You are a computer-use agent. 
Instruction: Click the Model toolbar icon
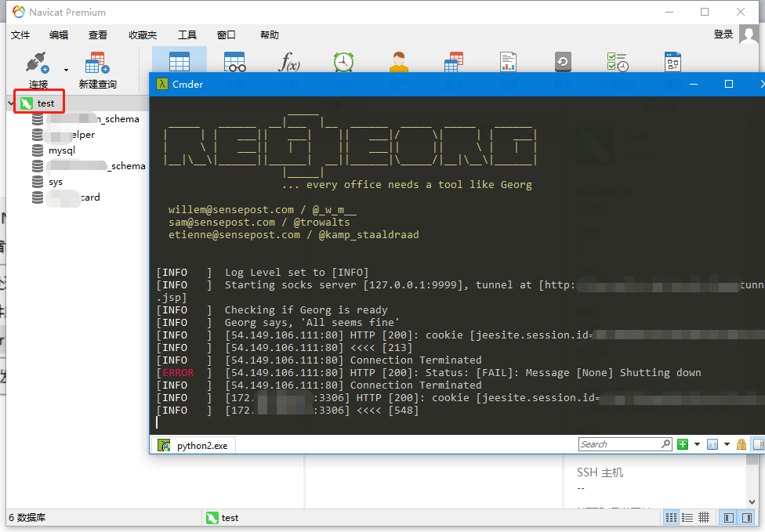(x=673, y=63)
